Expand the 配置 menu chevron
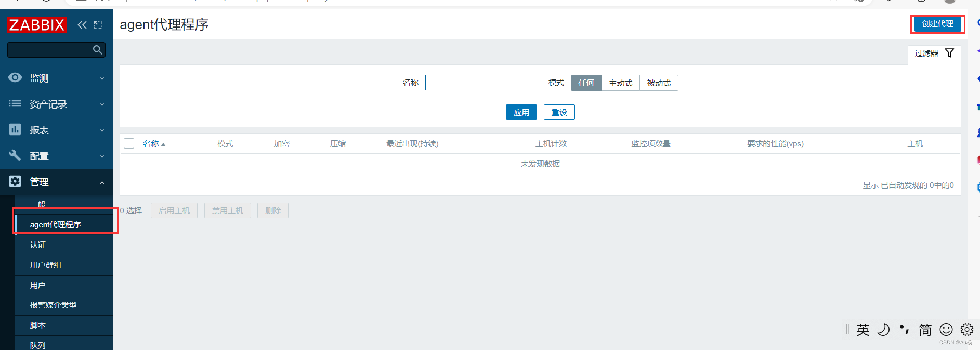980x350 pixels. click(102, 156)
